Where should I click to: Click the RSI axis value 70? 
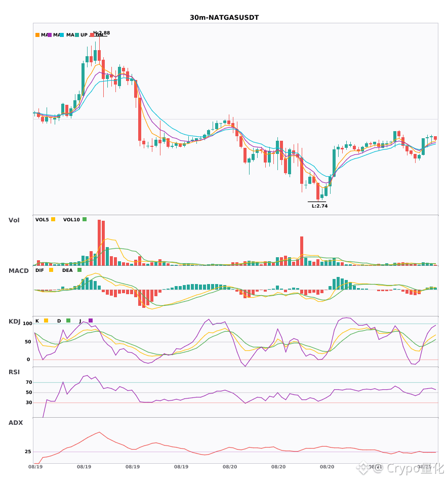click(x=29, y=382)
